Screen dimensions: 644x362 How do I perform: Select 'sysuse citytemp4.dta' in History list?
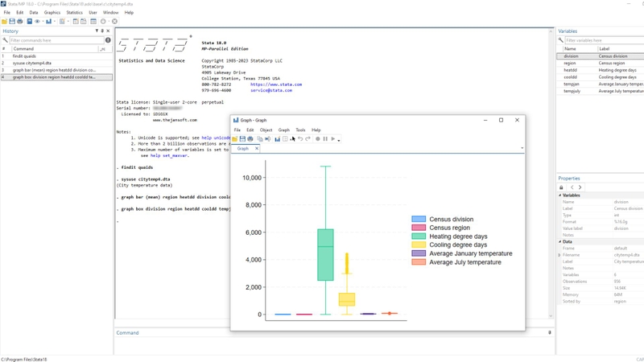click(56, 64)
